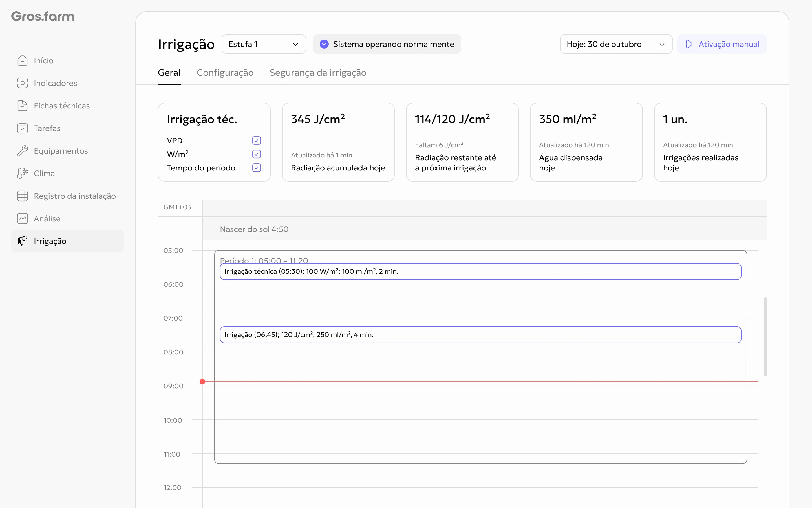Click the Clima thermometer icon
The image size is (812, 508).
pyautogui.click(x=23, y=173)
